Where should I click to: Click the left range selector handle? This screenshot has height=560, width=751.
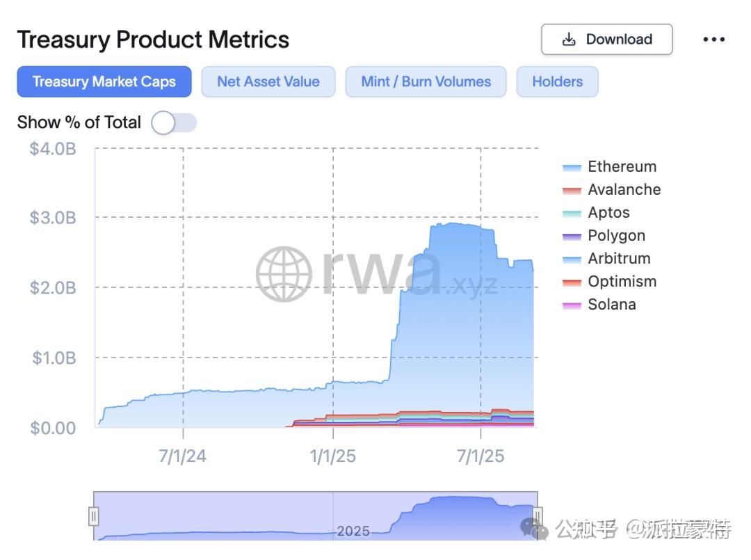[94, 516]
